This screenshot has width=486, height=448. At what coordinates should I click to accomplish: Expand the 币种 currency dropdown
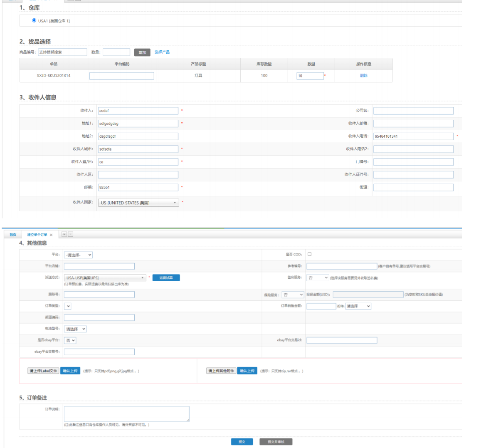tap(358, 306)
